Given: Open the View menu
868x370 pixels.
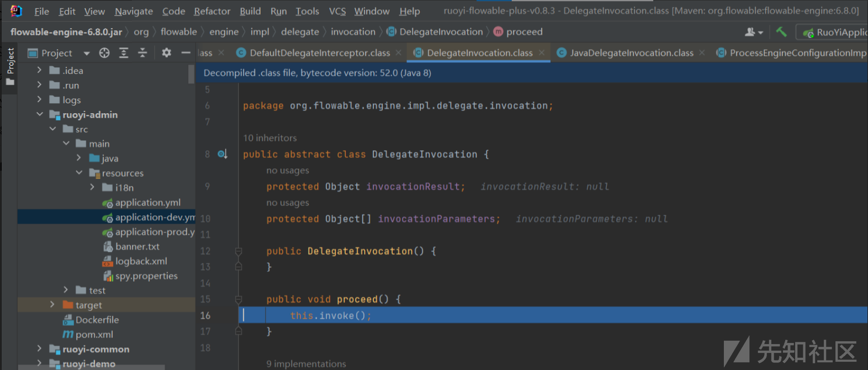Looking at the screenshot, I should (94, 11).
